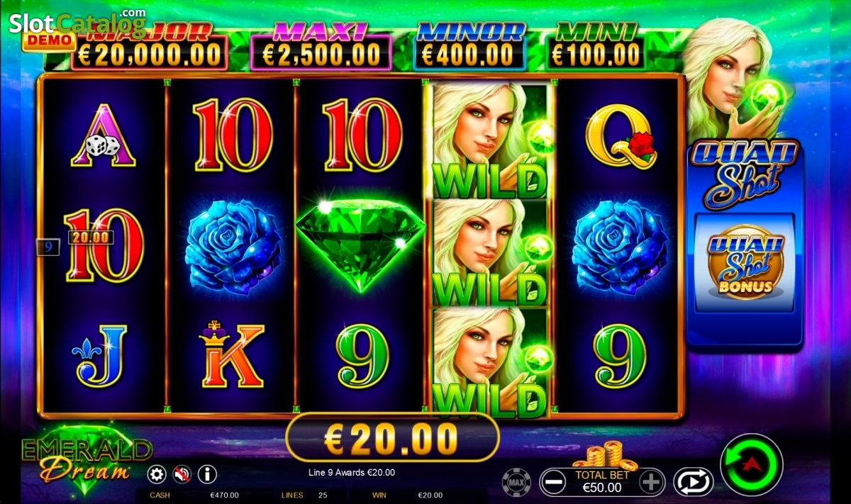Spin the reels with green button
This screenshot has width=851, height=504.
[x=752, y=464]
